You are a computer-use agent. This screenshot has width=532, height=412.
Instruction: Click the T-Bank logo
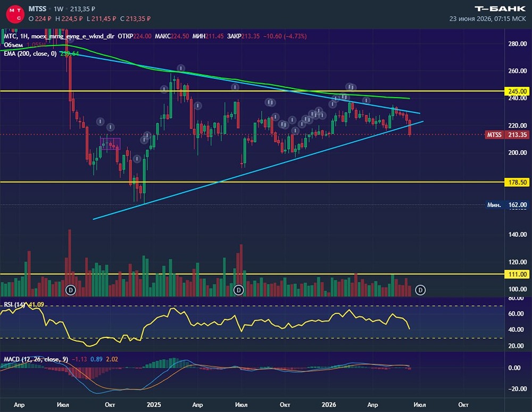coord(500,9)
